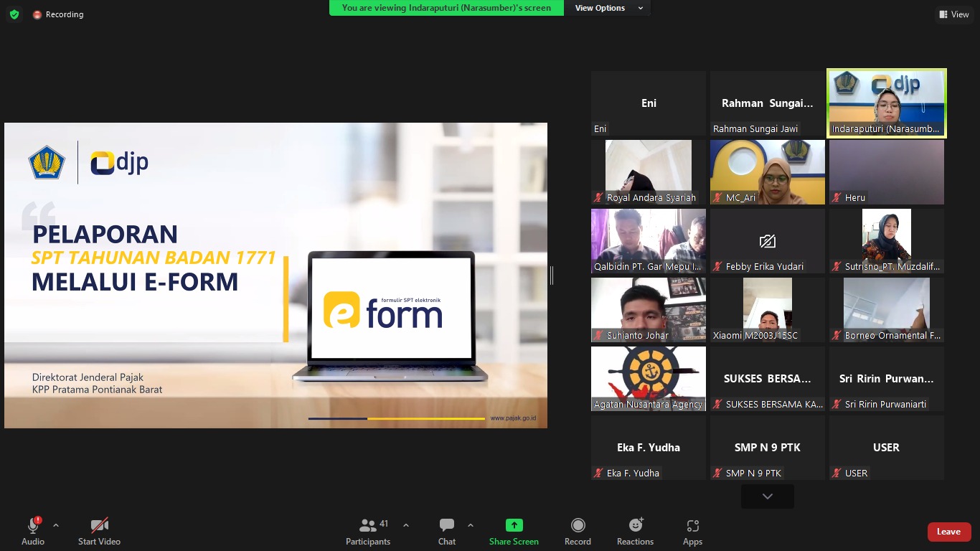This screenshot has width=980, height=551.
Task: Select Eni participant tile
Action: pyautogui.click(x=649, y=103)
